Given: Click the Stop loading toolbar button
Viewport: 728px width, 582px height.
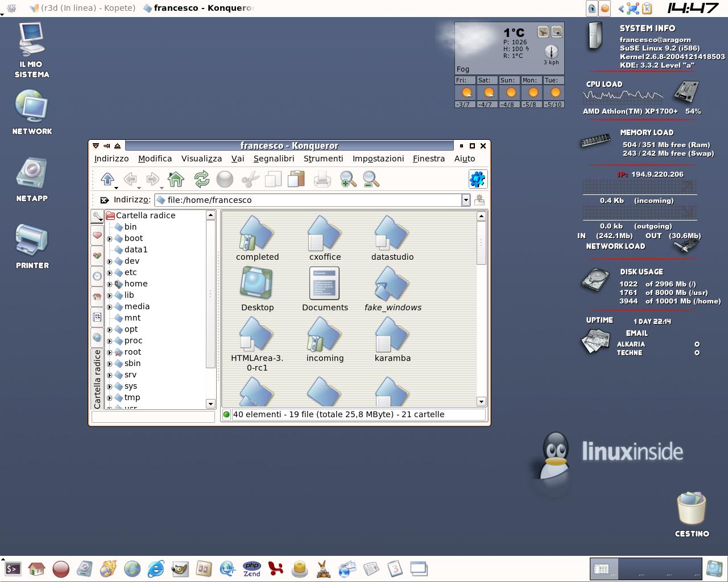Looking at the screenshot, I should pos(225,179).
